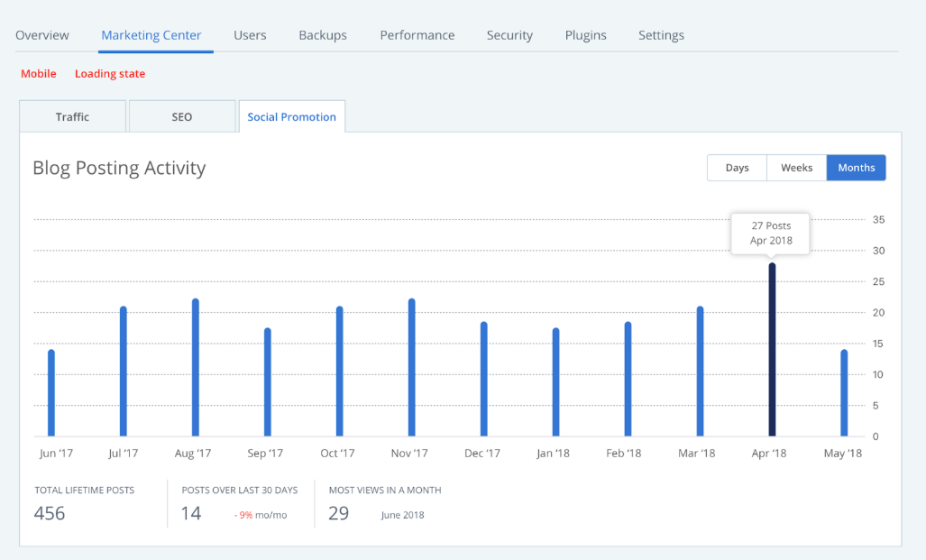Switch to the SEO sub-tab

point(182,116)
